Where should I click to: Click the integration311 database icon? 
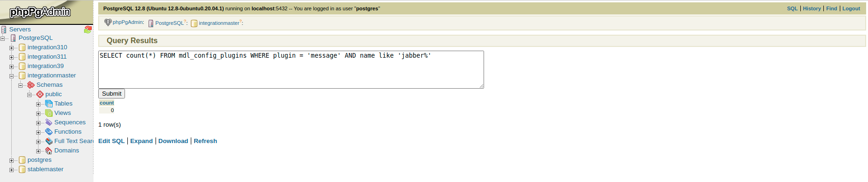point(22,57)
